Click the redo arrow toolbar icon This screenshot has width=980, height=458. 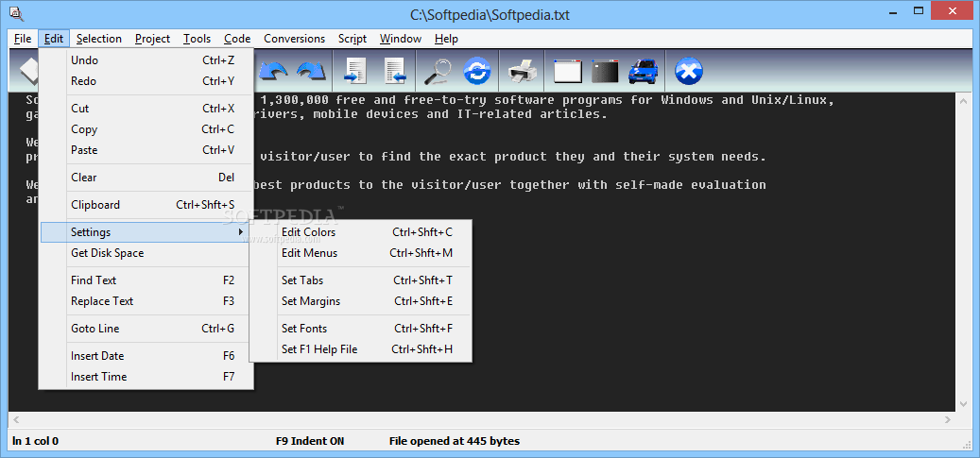[x=311, y=71]
